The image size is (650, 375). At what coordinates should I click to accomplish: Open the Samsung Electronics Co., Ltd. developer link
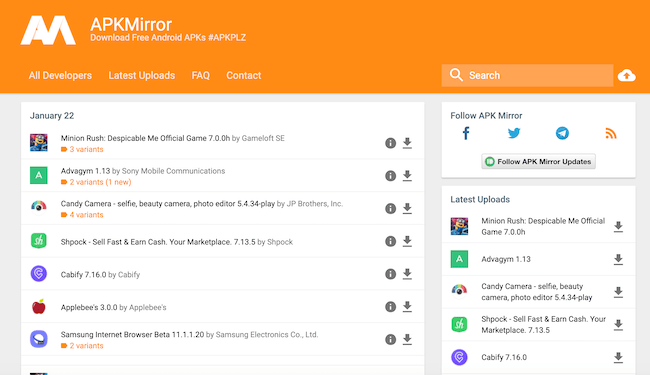coord(267,334)
